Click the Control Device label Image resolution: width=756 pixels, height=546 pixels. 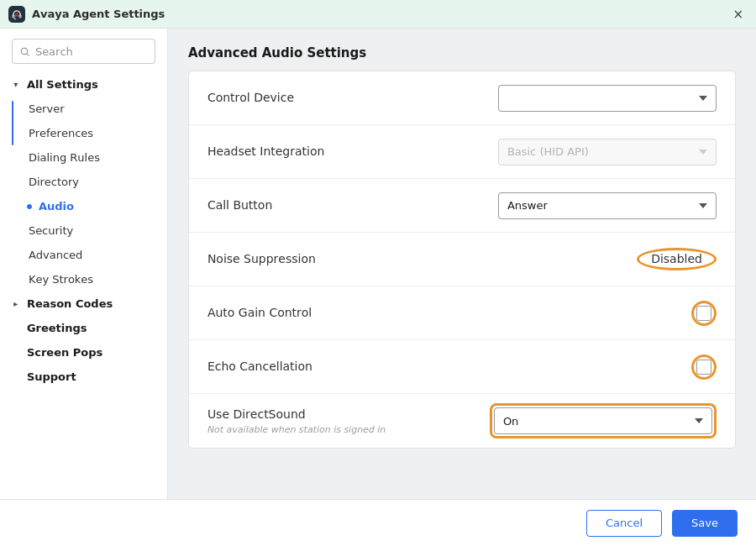(x=250, y=97)
